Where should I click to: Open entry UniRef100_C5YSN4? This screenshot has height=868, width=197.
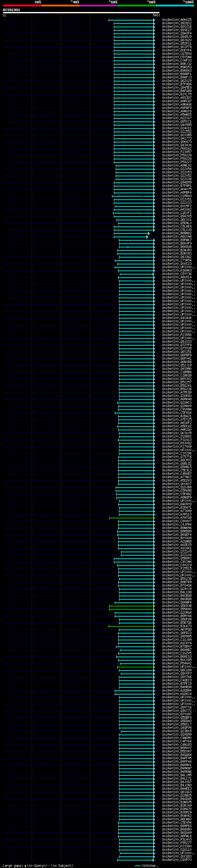[x=177, y=57]
